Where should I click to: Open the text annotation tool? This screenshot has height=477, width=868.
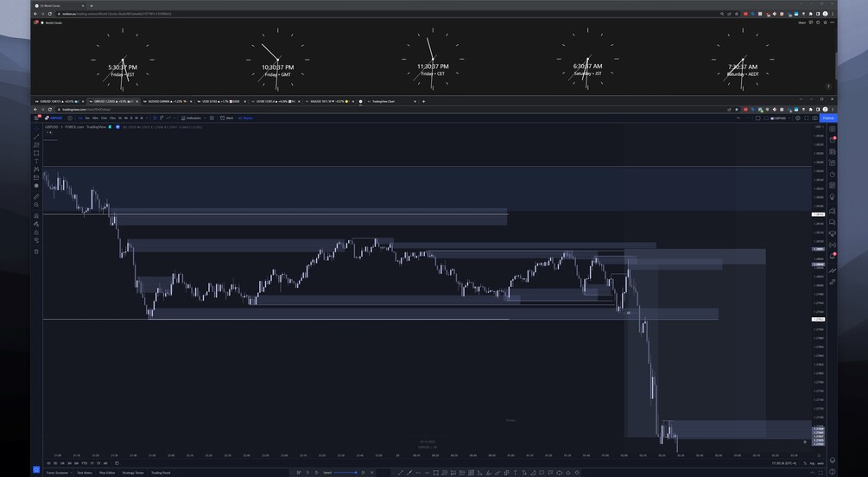pos(36,162)
